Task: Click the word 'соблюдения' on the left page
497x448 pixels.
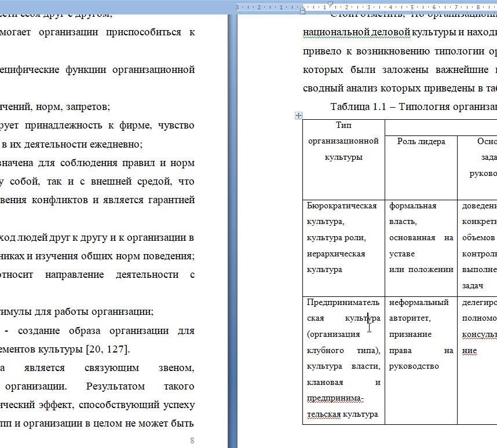Action: coord(87,163)
